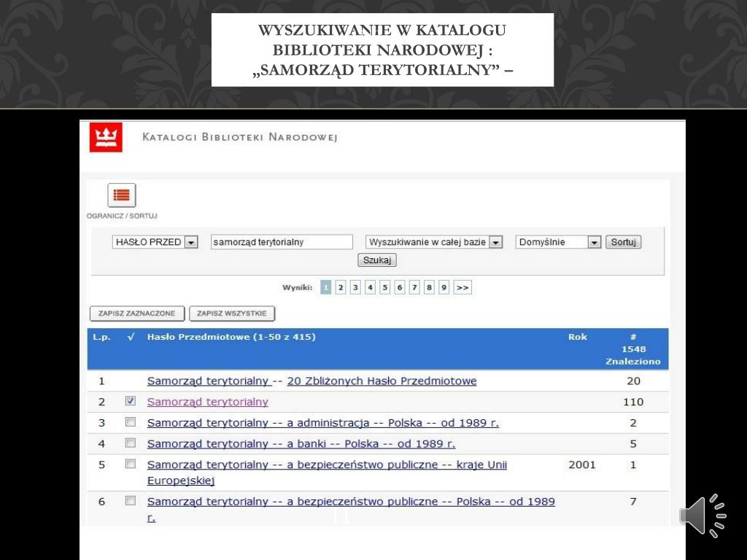Go to results page 7
Image resolution: width=747 pixels, height=560 pixels.
point(414,287)
